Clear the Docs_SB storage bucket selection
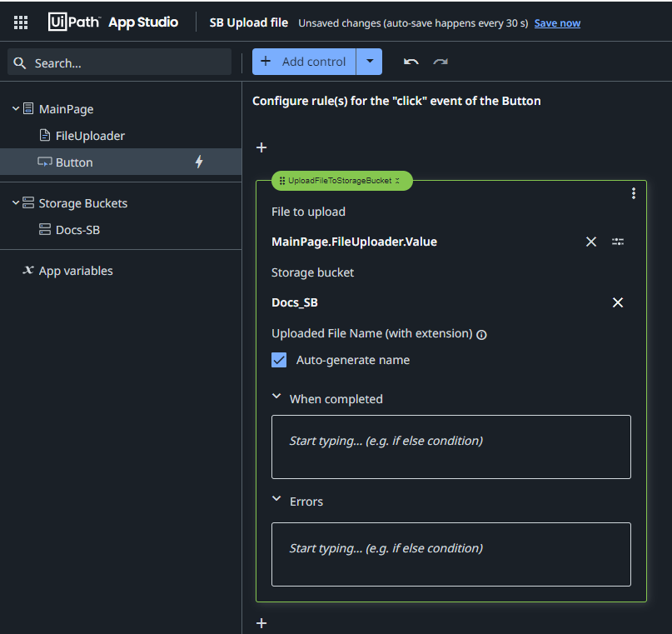 (617, 302)
